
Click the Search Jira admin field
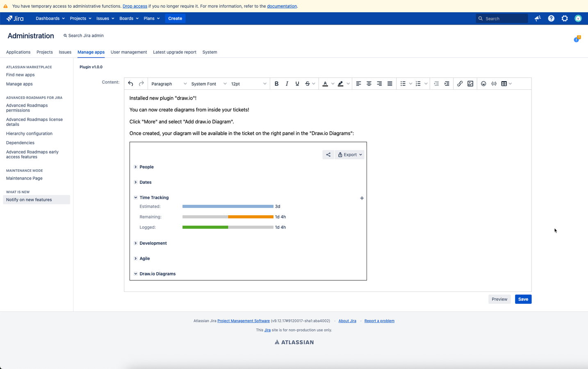(84, 36)
